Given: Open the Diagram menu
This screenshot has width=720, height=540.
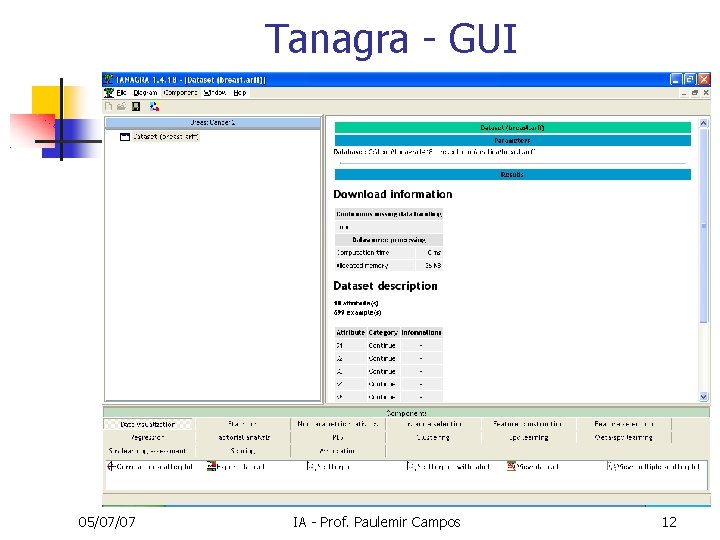Looking at the screenshot, I should tap(145, 93).
